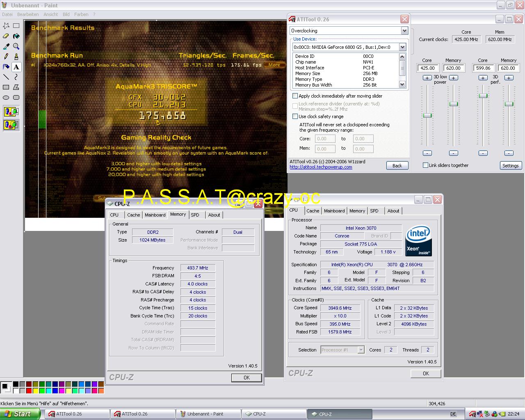
Task: Choose the Curve tool in Paint
Action: tap(16, 77)
